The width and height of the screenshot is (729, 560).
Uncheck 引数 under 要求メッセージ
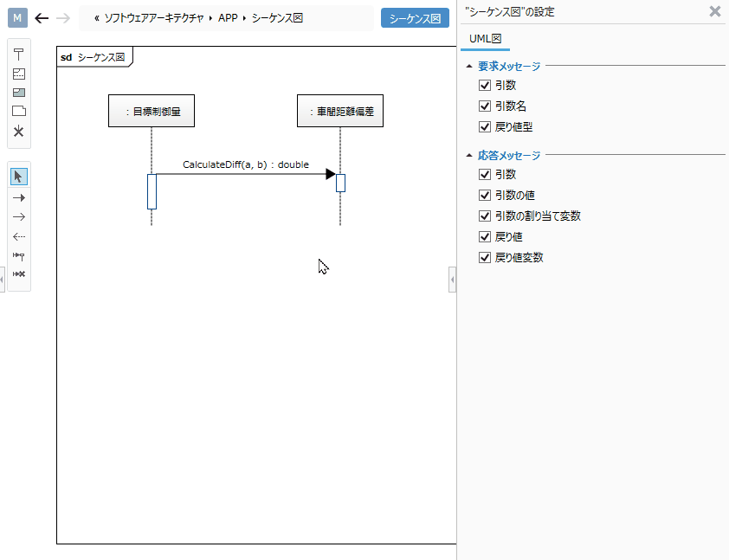coord(485,85)
